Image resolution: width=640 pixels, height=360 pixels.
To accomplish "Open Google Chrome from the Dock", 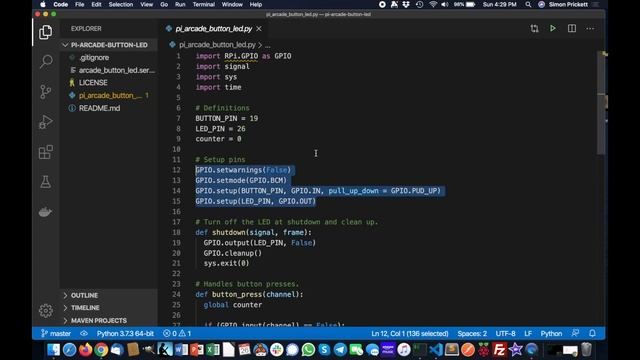I will coord(101,349).
